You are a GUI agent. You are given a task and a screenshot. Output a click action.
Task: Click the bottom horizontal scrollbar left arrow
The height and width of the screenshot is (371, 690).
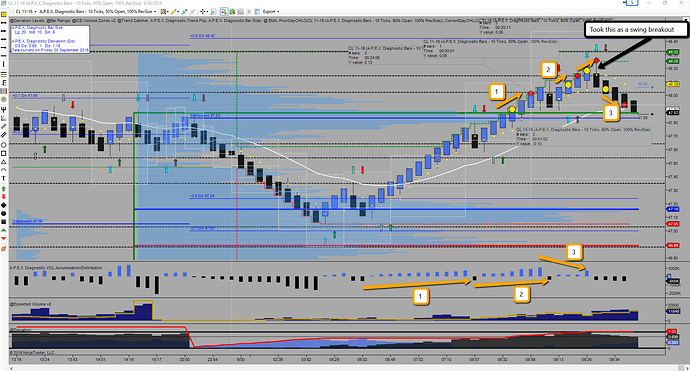[x=12, y=368]
